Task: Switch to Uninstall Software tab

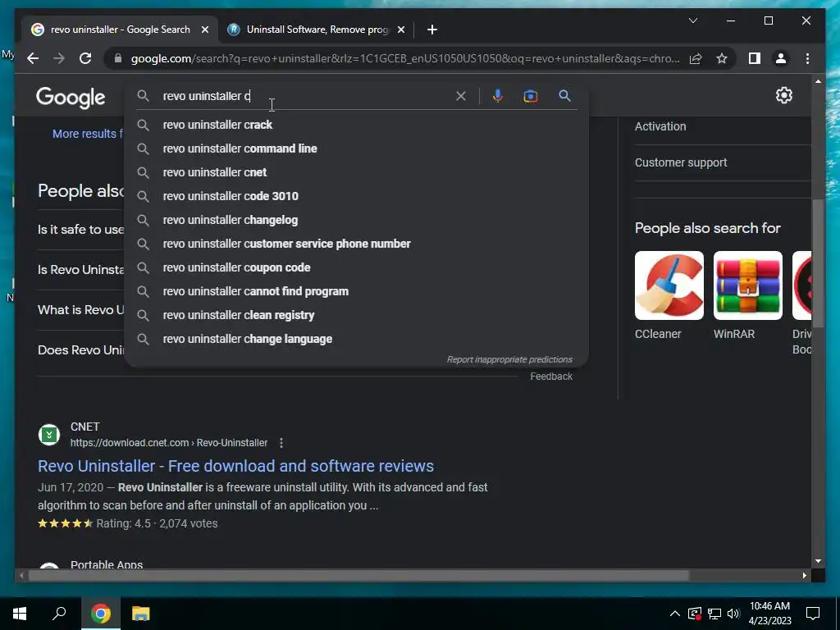Action: 316,30
